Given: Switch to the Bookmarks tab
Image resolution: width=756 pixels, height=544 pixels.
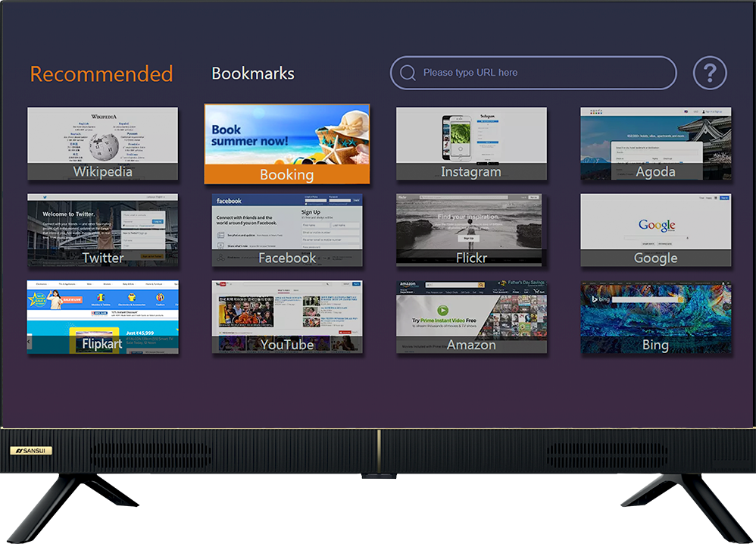Looking at the screenshot, I should [x=253, y=73].
